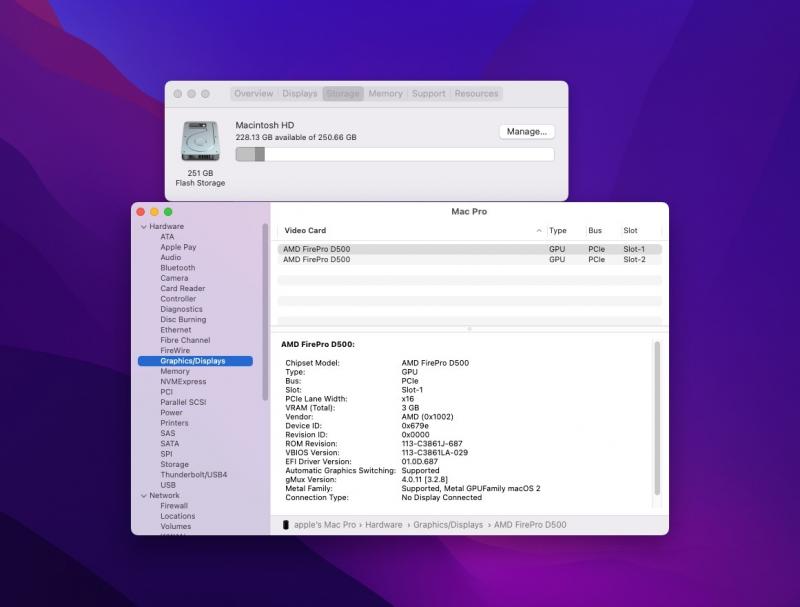Viewport: 800px width, 607px height.
Task: Click the sidebar scrollbar
Action: [265, 312]
